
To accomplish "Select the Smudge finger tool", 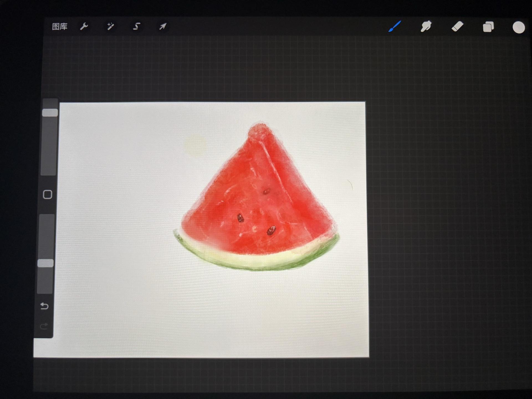I will [x=426, y=27].
